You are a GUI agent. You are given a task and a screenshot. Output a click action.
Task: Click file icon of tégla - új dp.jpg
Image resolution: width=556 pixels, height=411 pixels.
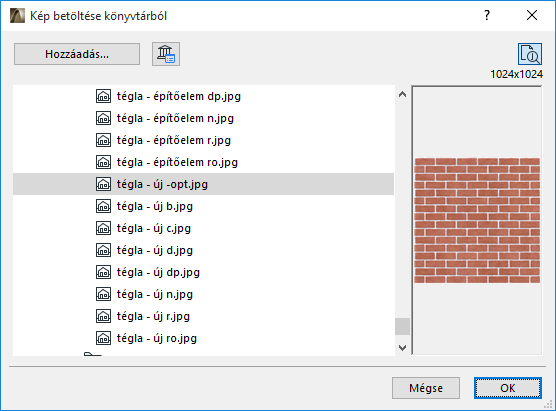click(x=104, y=272)
